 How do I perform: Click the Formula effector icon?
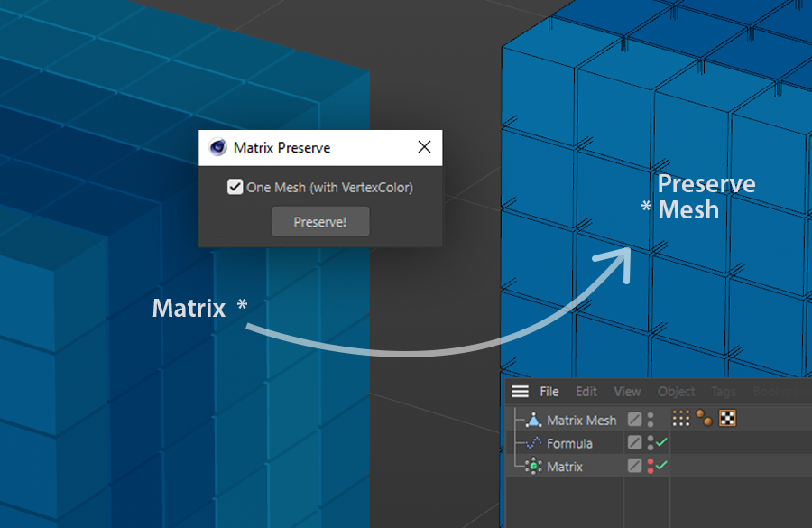[533, 443]
